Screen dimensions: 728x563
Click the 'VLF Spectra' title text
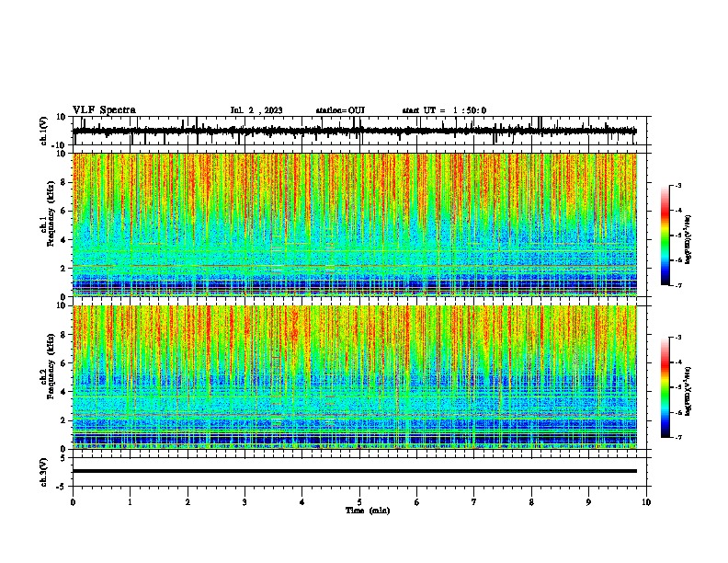tap(104, 110)
